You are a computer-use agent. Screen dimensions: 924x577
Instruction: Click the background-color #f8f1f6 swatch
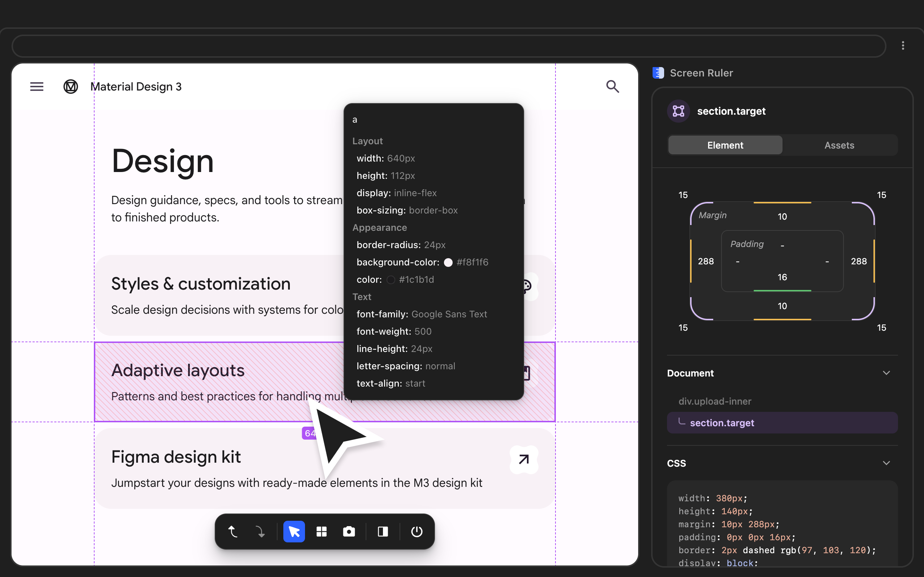(x=448, y=262)
